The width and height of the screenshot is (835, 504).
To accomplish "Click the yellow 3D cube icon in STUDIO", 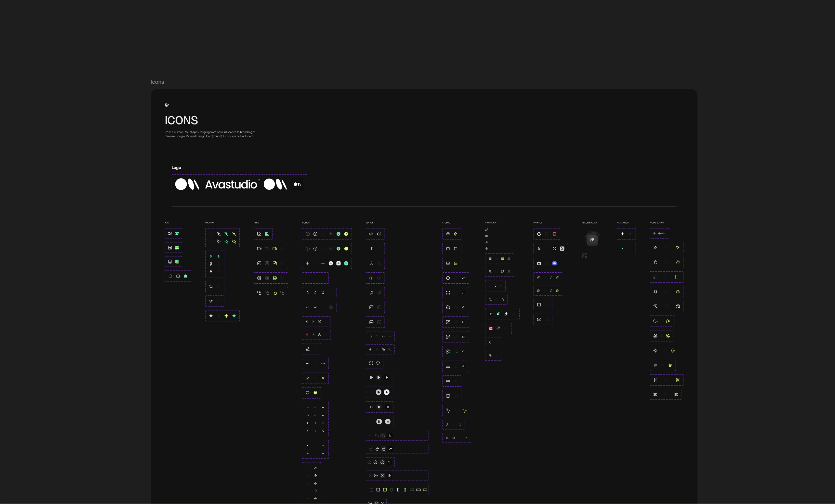I will [x=456, y=234].
